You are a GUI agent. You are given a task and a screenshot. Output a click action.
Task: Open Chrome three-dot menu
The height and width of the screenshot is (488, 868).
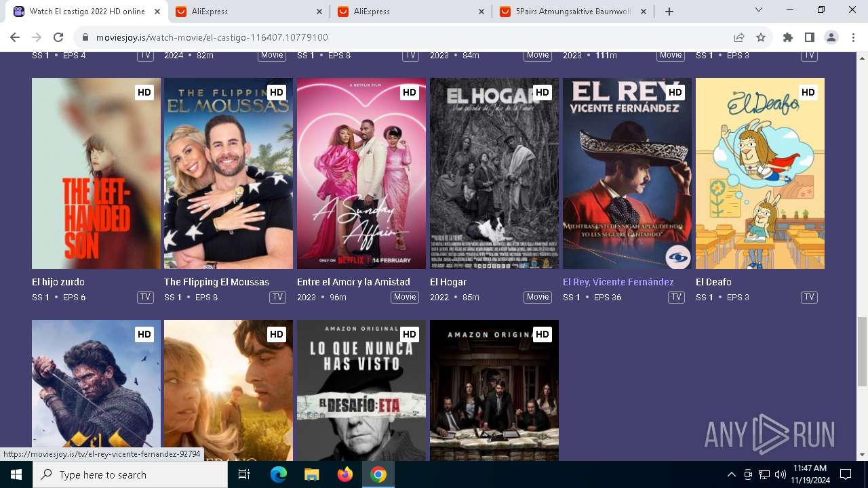click(853, 37)
